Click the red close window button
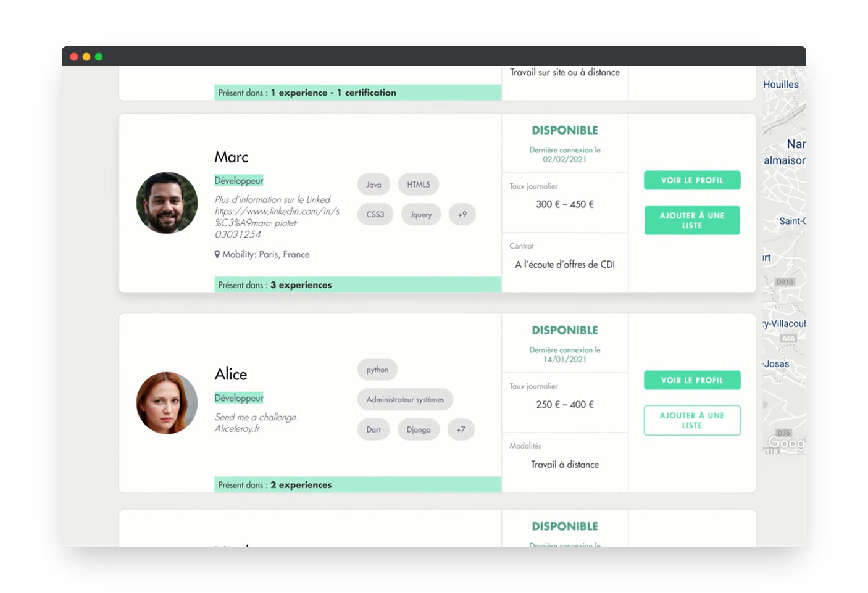Image resolution: width=868 pixels, height=593 pixels. coord(74,57)
